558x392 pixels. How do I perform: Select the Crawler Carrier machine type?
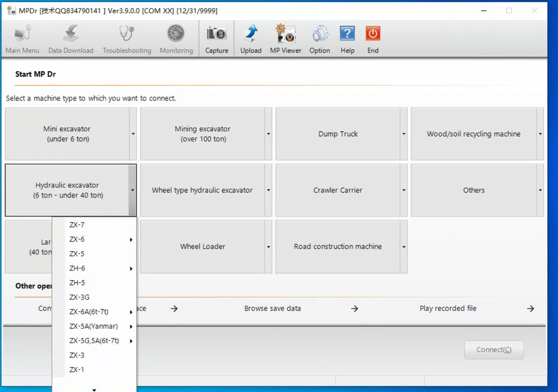pyautogui.click(x=338, y=190)
